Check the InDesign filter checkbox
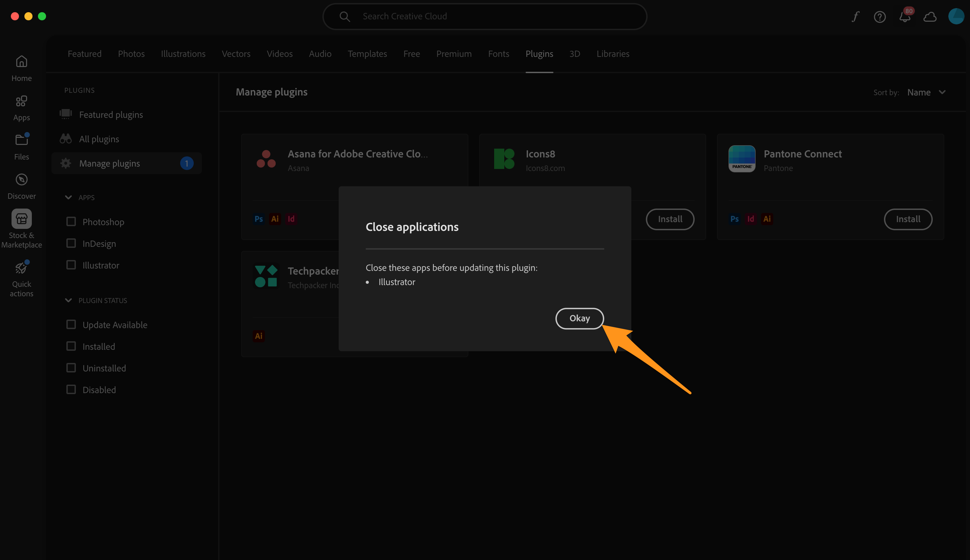Screen dimensions: 970x560 point(71,243)
